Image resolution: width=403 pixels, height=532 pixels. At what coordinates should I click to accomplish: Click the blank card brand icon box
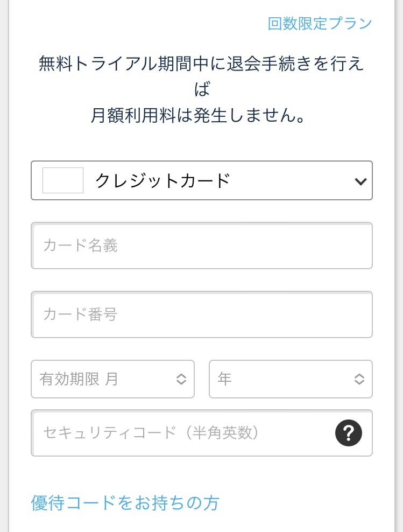tap(63, 180)
